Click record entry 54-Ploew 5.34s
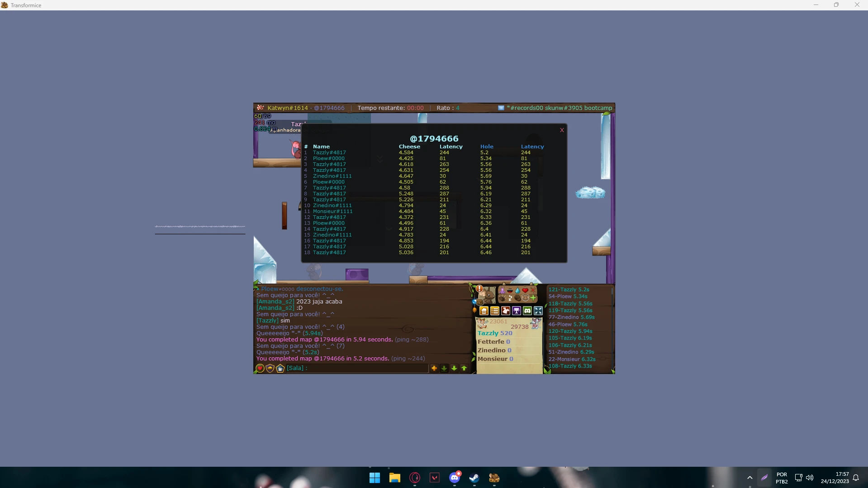 point(568,297)
